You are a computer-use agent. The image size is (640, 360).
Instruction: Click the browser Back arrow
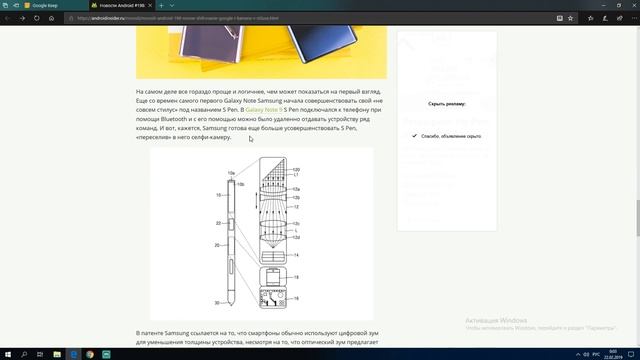[x=7, y=18]
